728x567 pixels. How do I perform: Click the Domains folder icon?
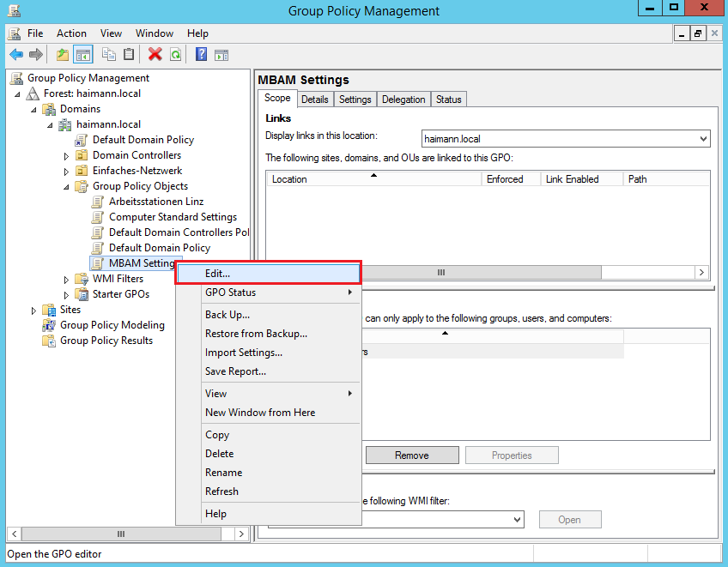[x=49, y=109]
